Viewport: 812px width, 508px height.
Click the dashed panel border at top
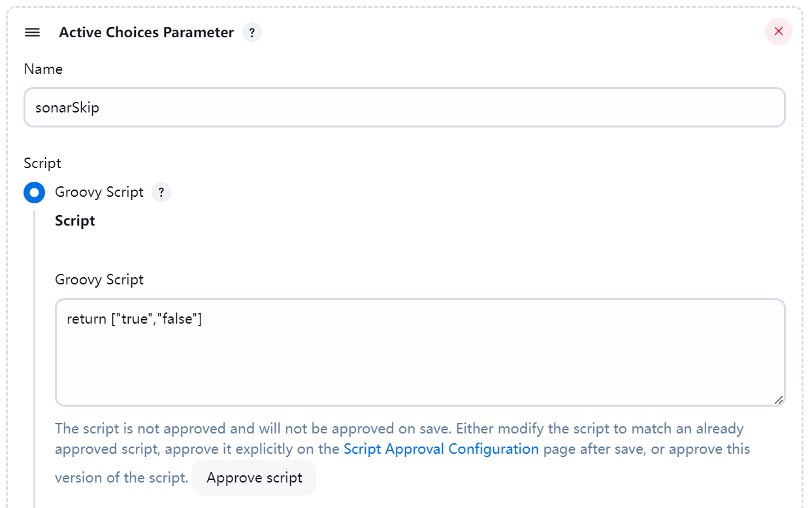pos(404,7)
